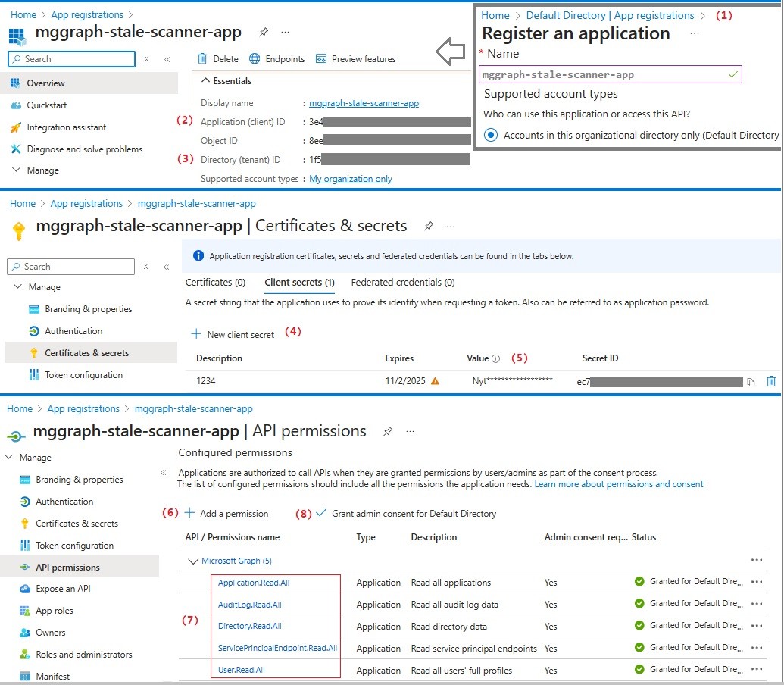
Task: Collapse the sidebar using double chevron in Overview
Action: tap(167, 59)
